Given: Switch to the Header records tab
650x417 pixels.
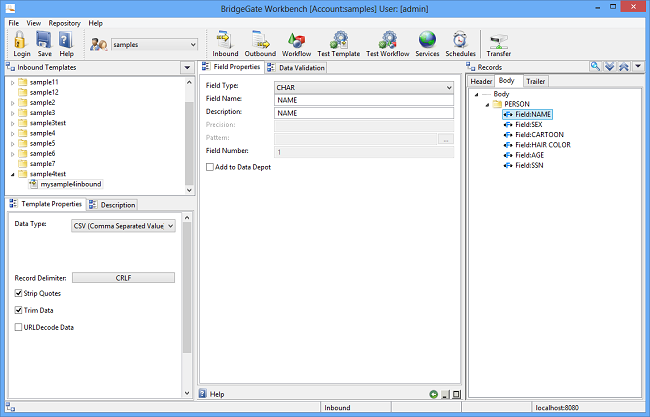Looking at the screenshot, I should 481,81.
